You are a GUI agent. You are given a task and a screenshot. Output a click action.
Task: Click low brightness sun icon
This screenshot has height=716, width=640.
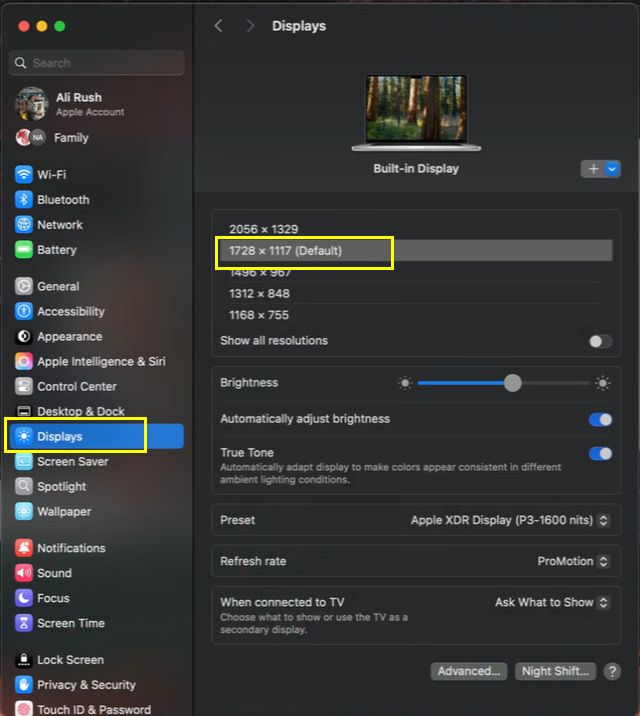click(404, 383)
